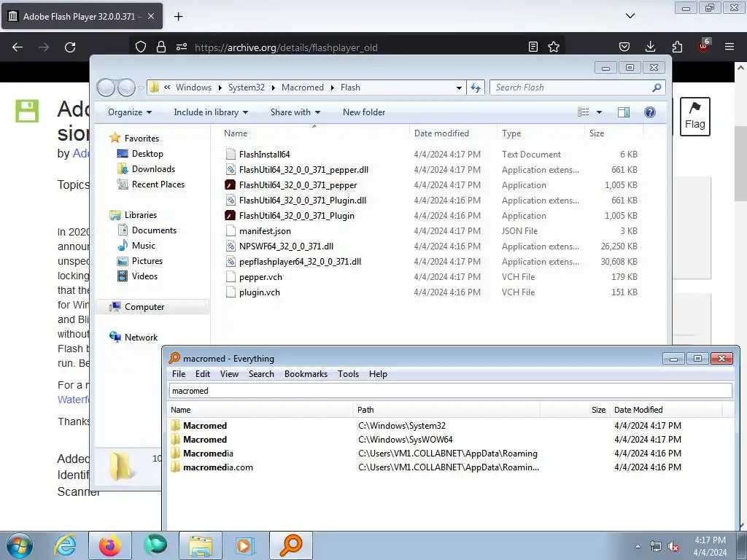The image size is (747, 560).
Task: Open the Windows Start menu
Action: 20,545
